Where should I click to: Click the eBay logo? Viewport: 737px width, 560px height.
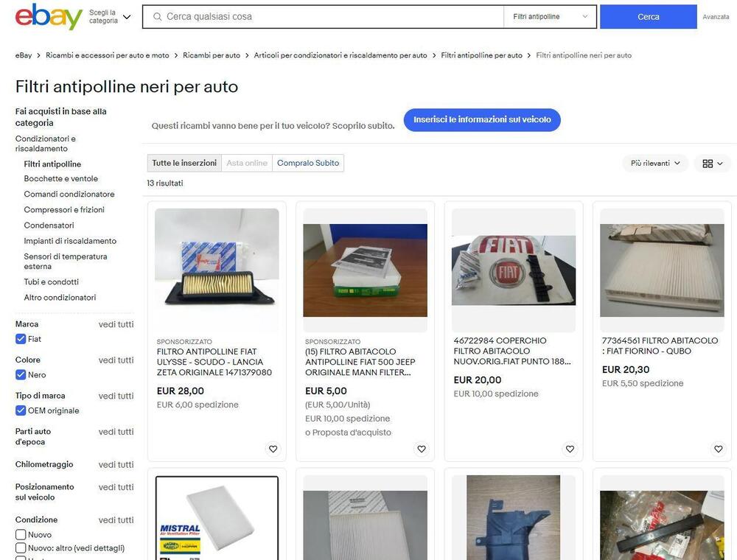[49, 17]
